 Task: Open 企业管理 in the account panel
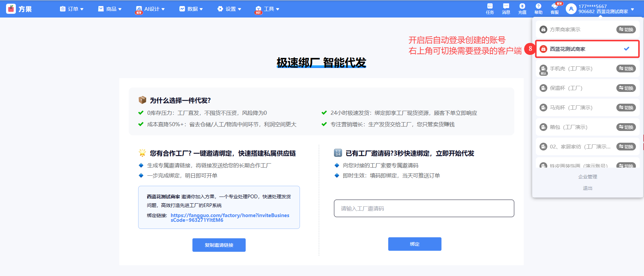coord(587,177)
